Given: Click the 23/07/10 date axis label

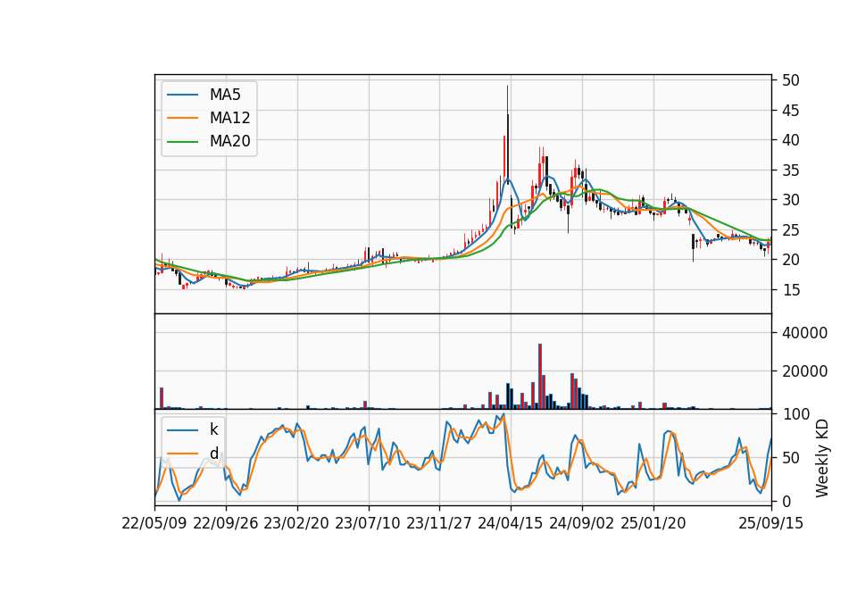Looking at the screenshot, I should tap(368, 524).
